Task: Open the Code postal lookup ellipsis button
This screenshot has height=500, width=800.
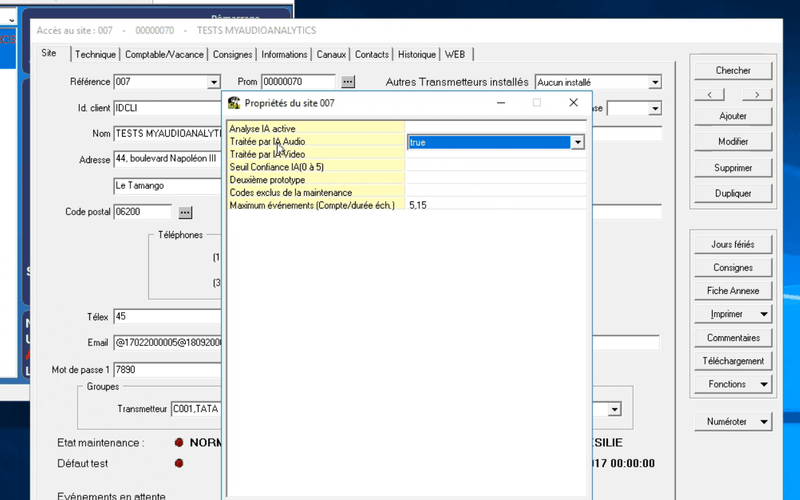Action: [185, 212]
